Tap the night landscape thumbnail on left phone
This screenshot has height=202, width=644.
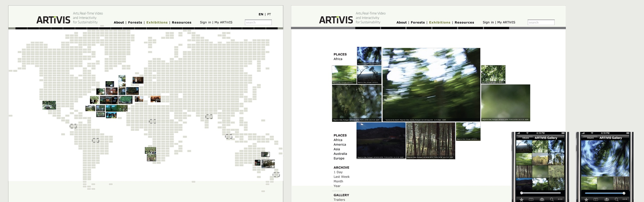tap(524, 184)
